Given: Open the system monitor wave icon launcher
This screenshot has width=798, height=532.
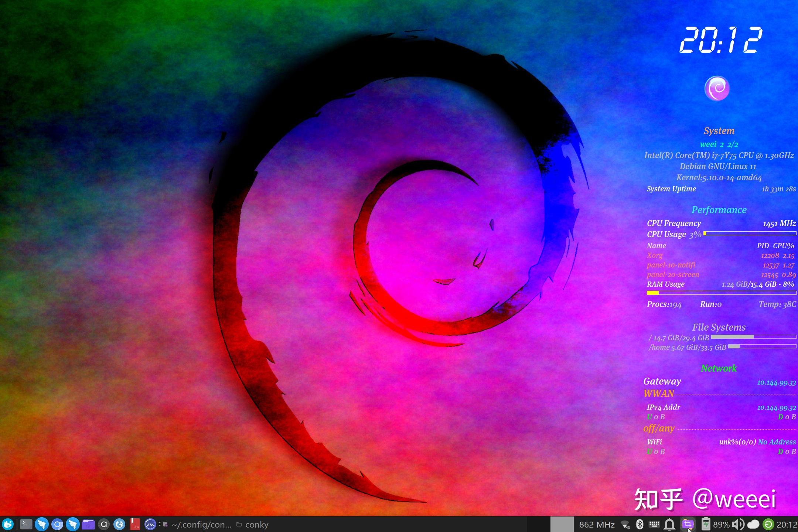Looking at the screenshot, I should [x=150, y=524].
